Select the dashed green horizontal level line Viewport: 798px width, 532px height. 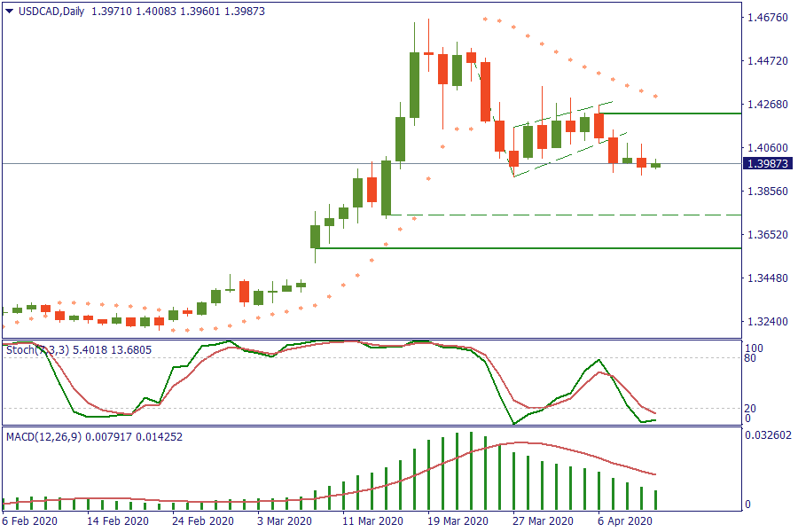pyautogui.click(x=565, y=215)
